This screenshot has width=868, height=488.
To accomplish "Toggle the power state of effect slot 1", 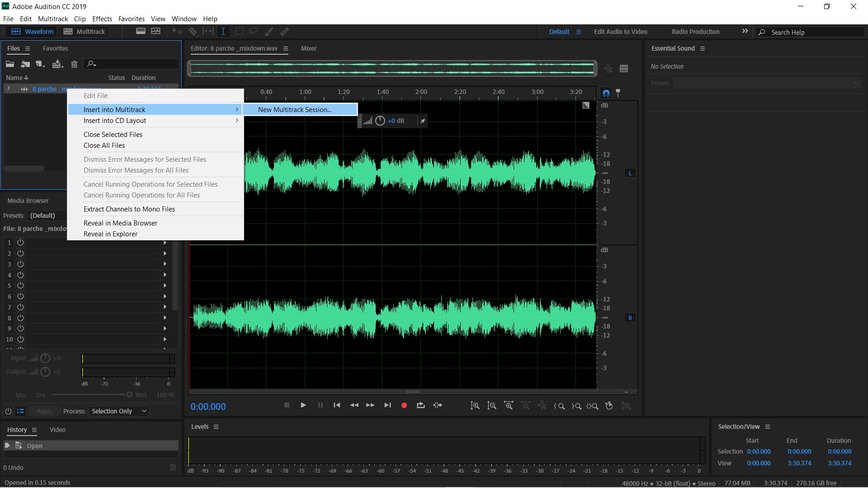I will pyautogui.click(x=20, y=243).
